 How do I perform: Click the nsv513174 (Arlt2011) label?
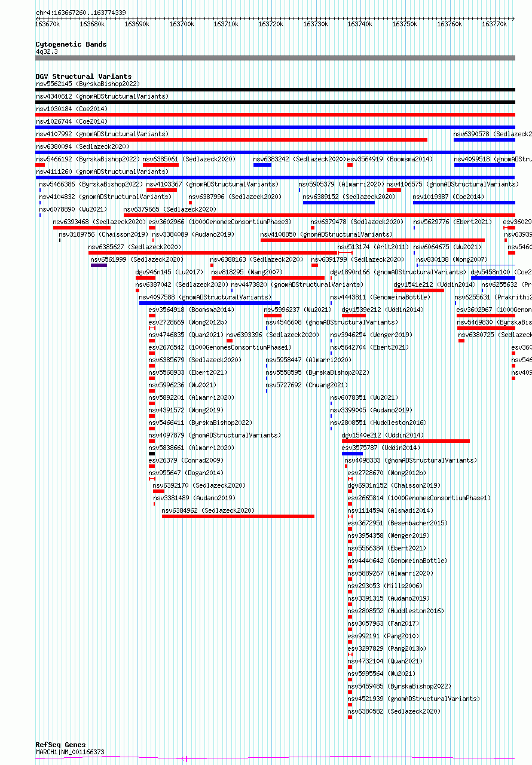coord(374,247)
